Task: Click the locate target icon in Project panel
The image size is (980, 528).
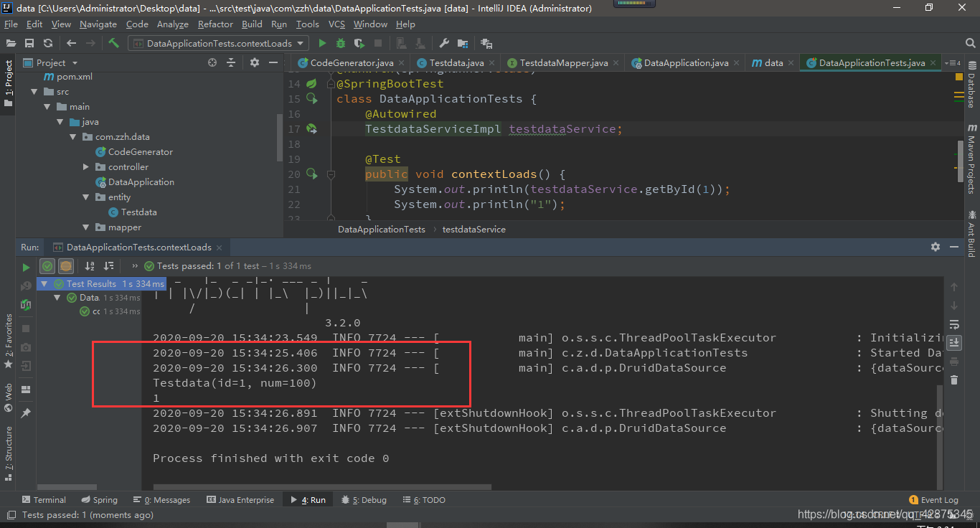Action: click(212, 62)
